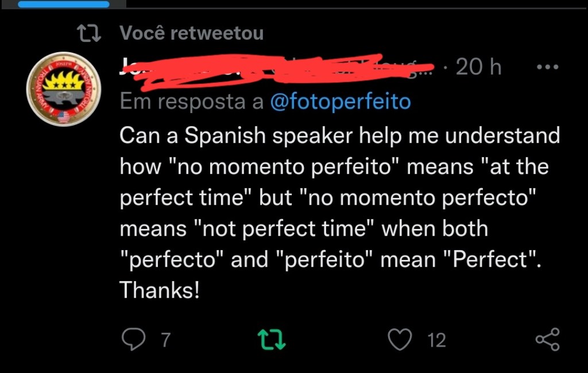This screenshot has width=588, height=373.
Task: Click the "Você retweetou" label
Action: (x=192, y=33)
